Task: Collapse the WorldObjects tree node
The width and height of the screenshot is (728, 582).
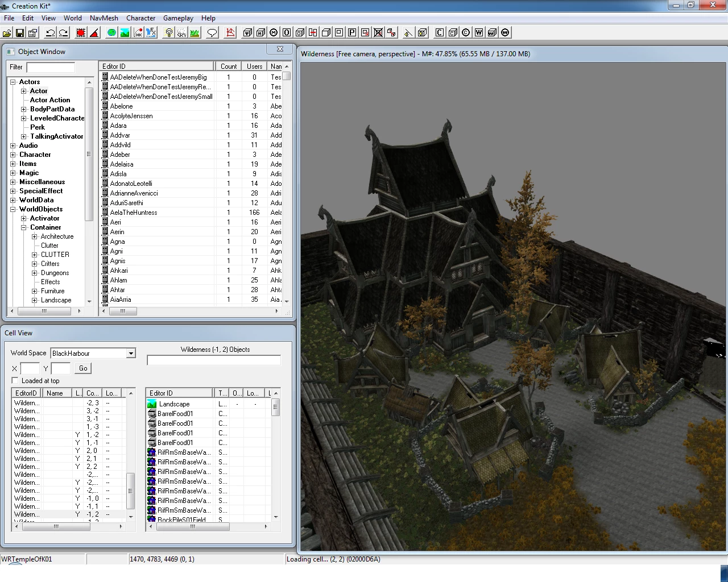Action: [x=13, y=209]
